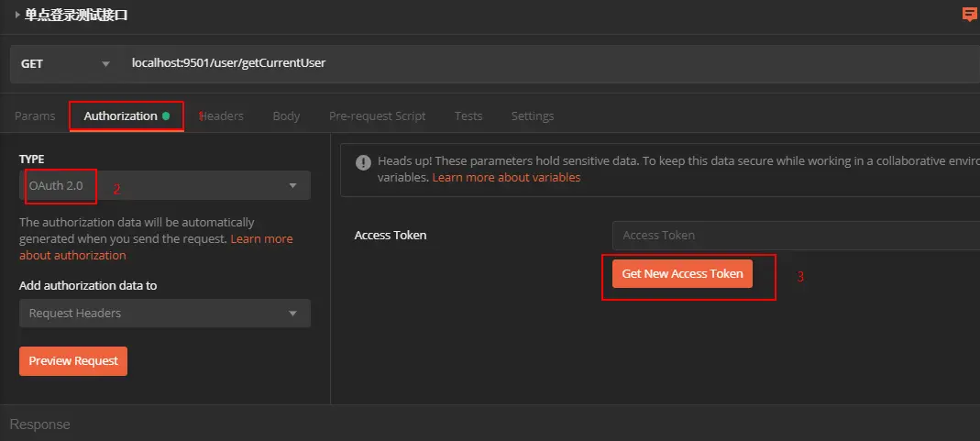Screen dimensions: 980x441
Task: Open Learn more about variables link
Action: (506, 178)
